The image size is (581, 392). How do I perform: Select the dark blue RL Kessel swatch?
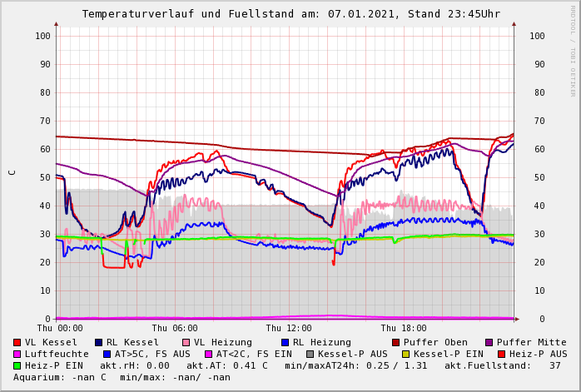pos(99,343)
